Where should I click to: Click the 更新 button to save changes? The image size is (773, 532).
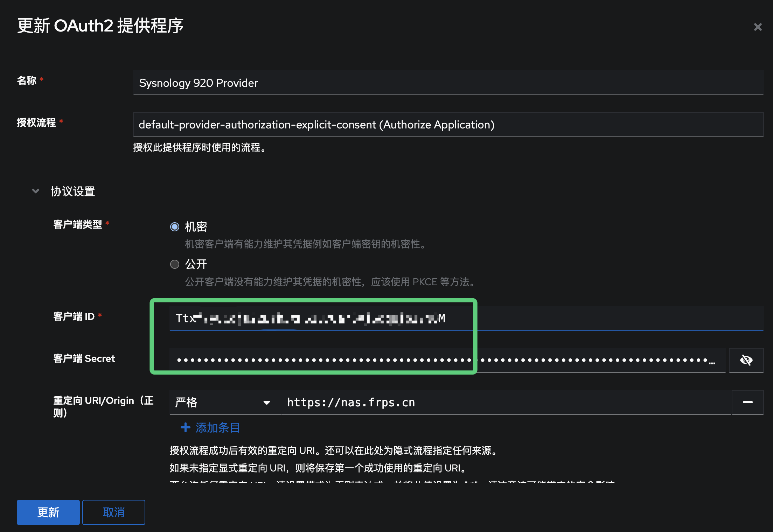pyautogui.click(x=48, y=512)
